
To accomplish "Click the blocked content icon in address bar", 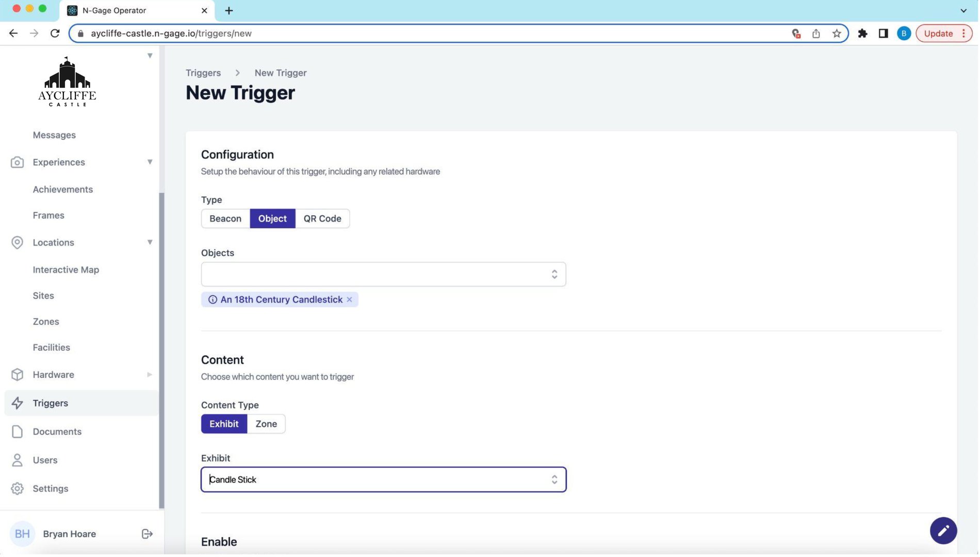I will pyautogui.click(x=797, y=34).
